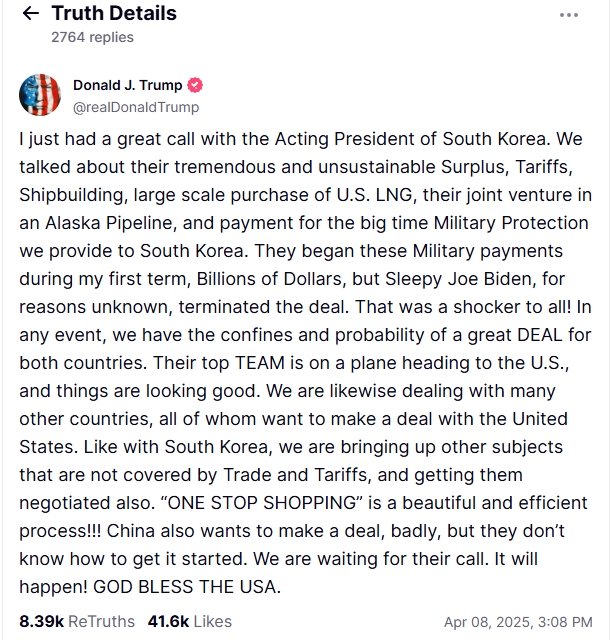
Task: Open the @realDonaldTrump handle link
Action: (x=136, y=107)
